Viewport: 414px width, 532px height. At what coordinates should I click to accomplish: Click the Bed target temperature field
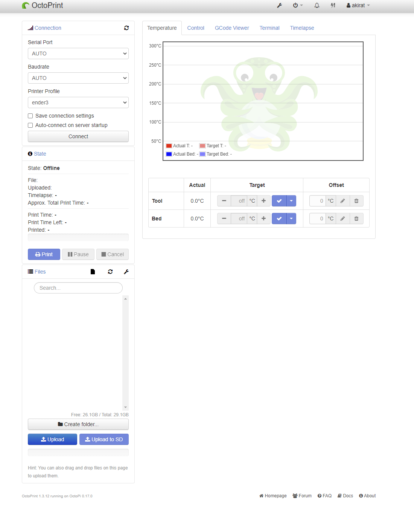[x=239, y=219]
